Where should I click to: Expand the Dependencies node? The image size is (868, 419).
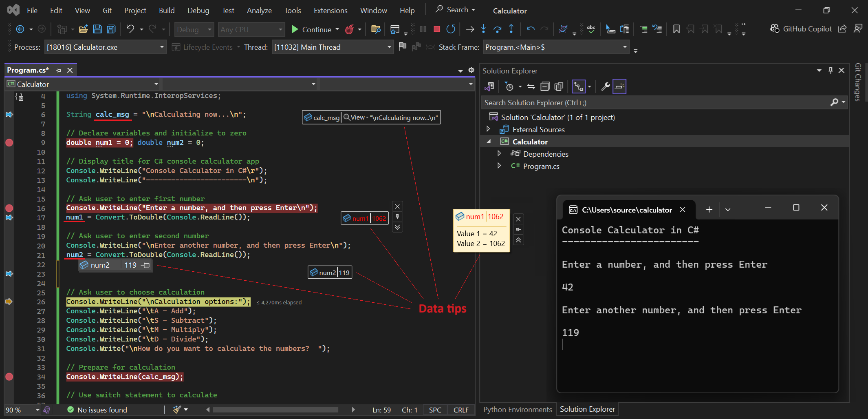click(x=500, y=153)
